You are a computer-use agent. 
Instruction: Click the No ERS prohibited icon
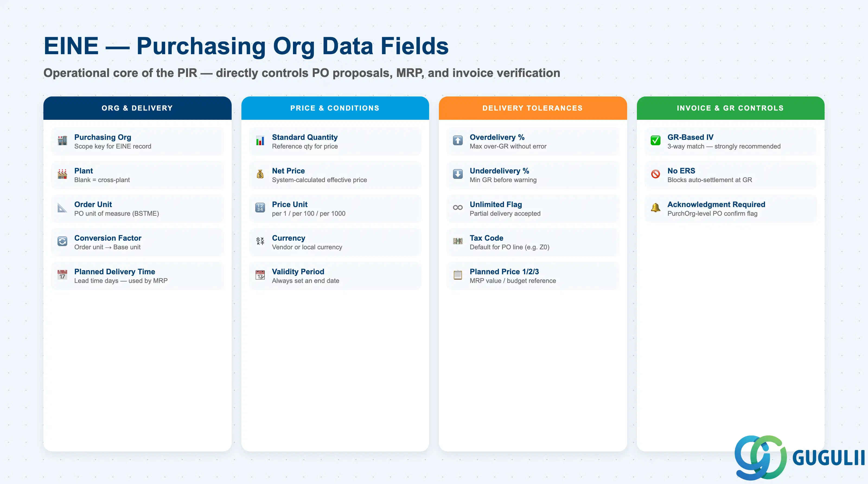[655, 174]
